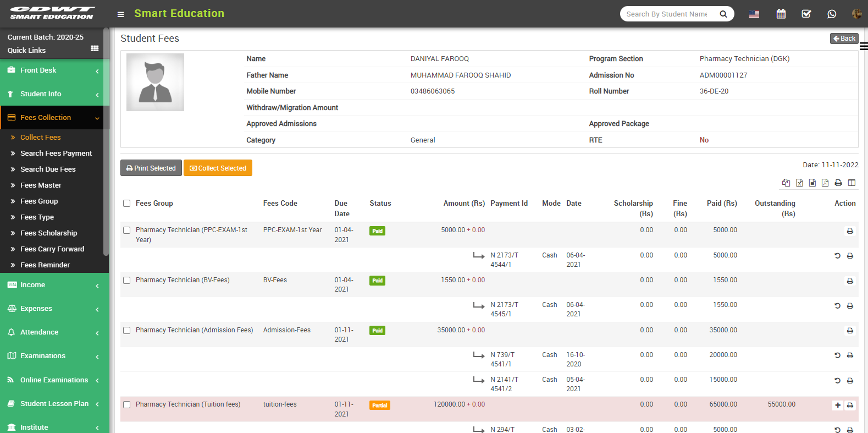Expand the Attendance menu
The width and height of the screenshot is (868, 433).
(54, 332)
